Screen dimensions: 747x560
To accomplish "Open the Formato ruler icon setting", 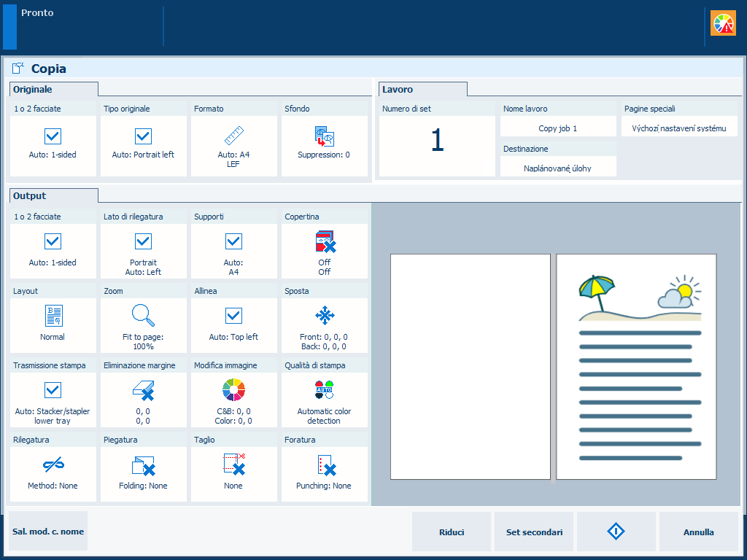I will click(x=233, y=136).
